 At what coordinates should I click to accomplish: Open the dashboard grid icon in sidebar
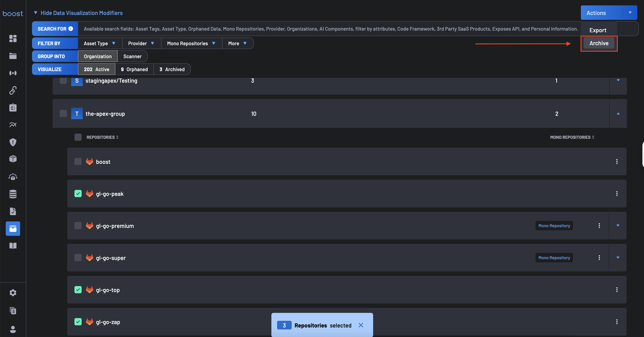click(x=13, y=39)
